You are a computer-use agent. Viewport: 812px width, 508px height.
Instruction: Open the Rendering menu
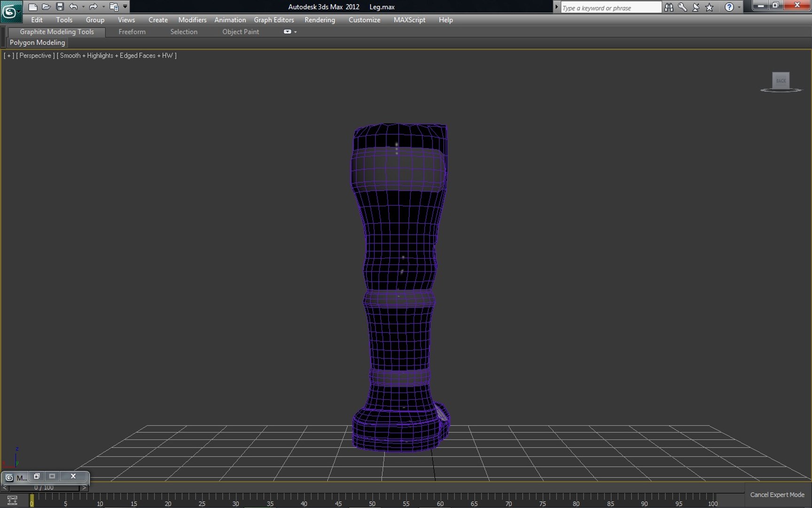pos(320,20)
